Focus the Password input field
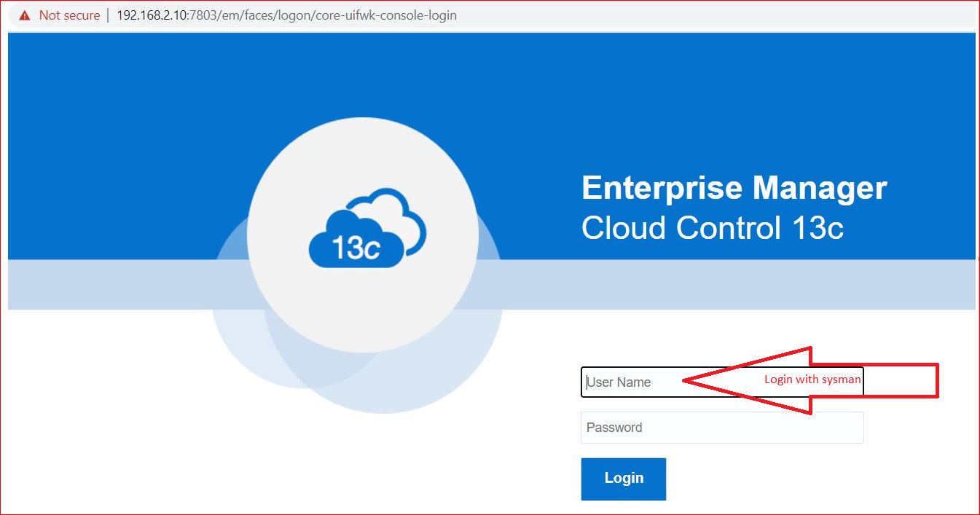The image size is (980, 515). (x=721, y=428)
